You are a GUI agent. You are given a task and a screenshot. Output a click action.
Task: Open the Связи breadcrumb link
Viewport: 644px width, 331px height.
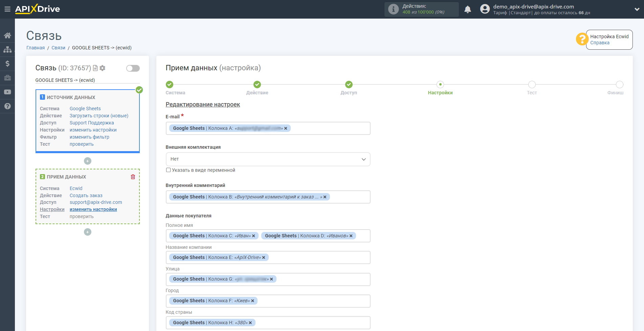click(x=58, y=48)
